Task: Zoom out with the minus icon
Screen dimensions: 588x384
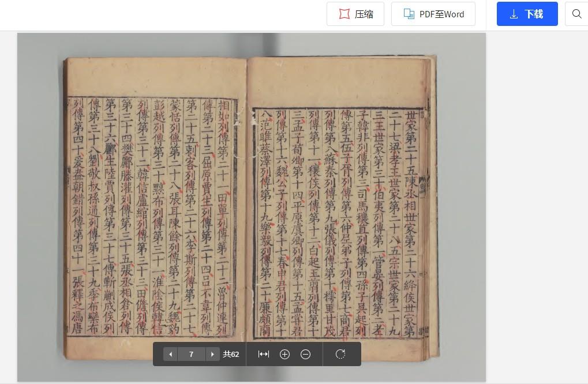Action: (x=306, y=354)
